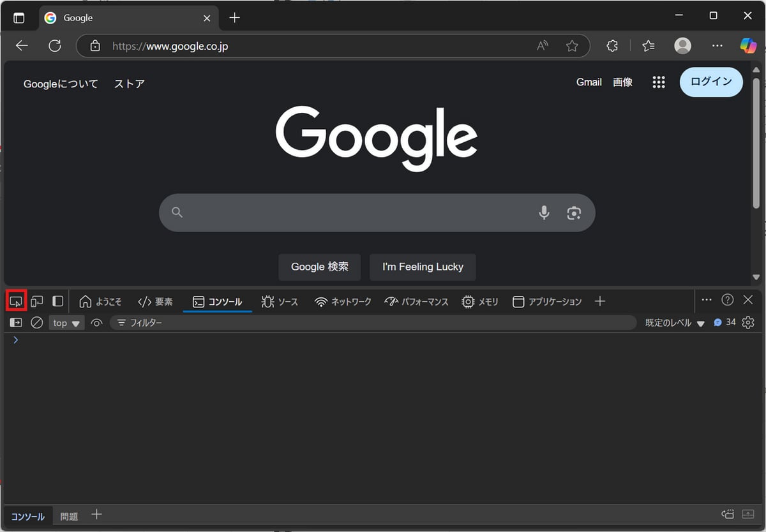Toggle device emulation mode
The image size is (766, 532).
pyautogui.click(x=37, y=300)
